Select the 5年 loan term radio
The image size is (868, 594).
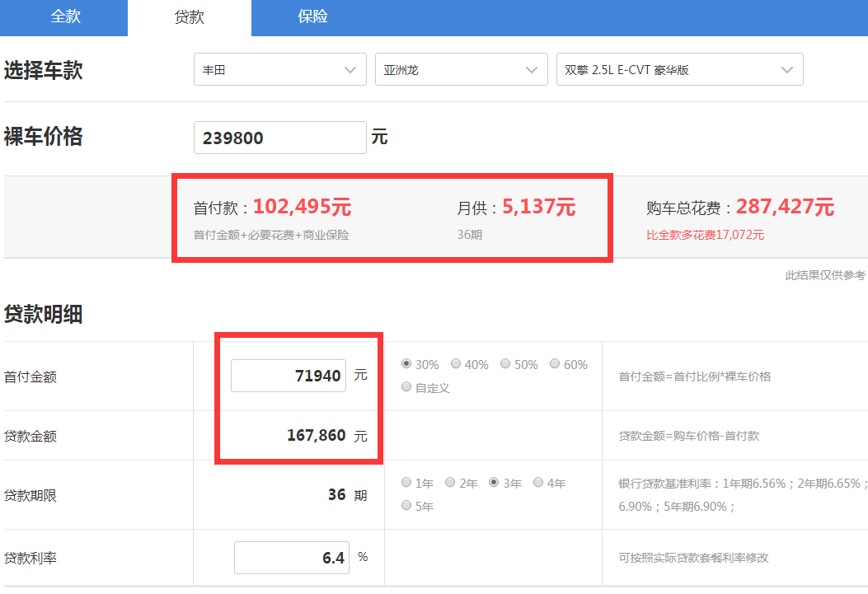point(406,506)
